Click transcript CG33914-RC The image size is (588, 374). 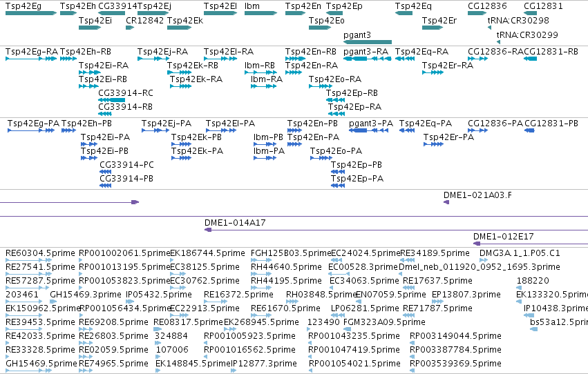coord(126,93)
